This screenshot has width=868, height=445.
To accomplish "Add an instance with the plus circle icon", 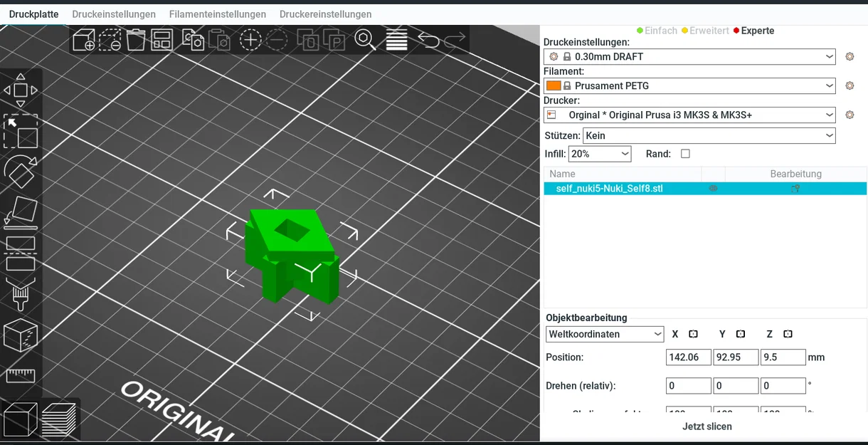I will [x=250, y=40].
